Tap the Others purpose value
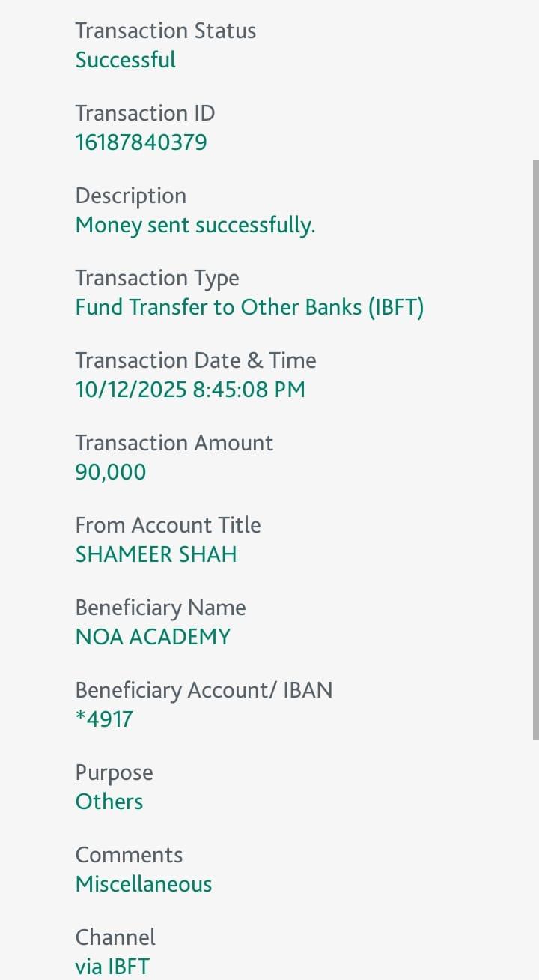 [109, 802]
